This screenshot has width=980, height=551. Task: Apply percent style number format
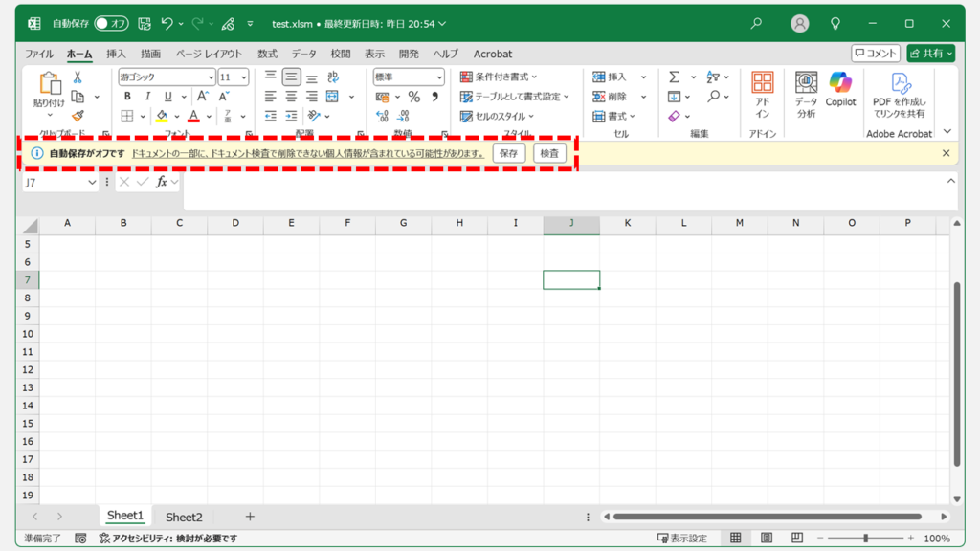413,97
